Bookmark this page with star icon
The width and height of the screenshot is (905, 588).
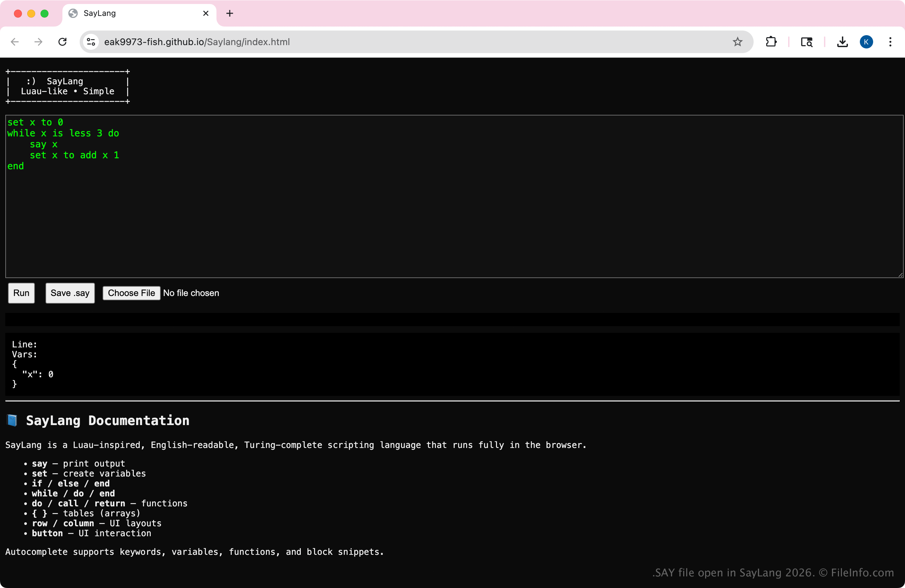point(737,42)
